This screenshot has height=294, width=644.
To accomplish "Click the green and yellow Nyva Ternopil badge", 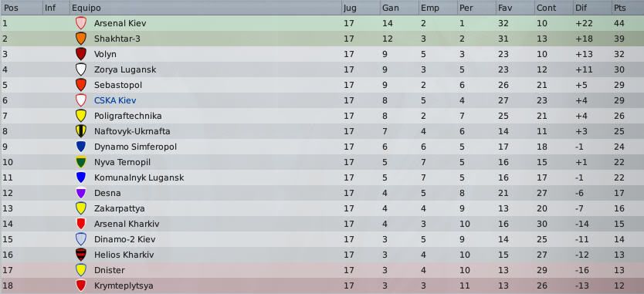I will click(x=81, y=162).
